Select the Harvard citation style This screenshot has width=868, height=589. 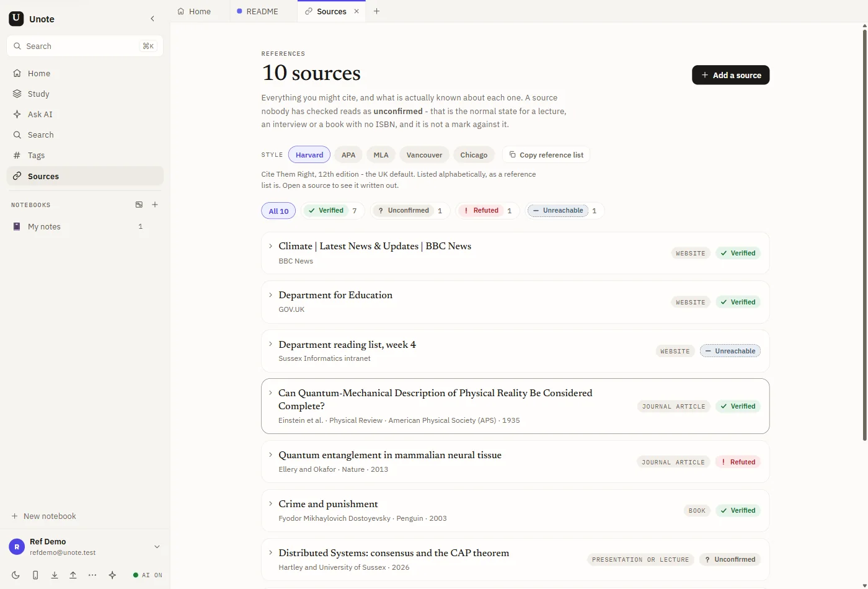tap(309, 155)
